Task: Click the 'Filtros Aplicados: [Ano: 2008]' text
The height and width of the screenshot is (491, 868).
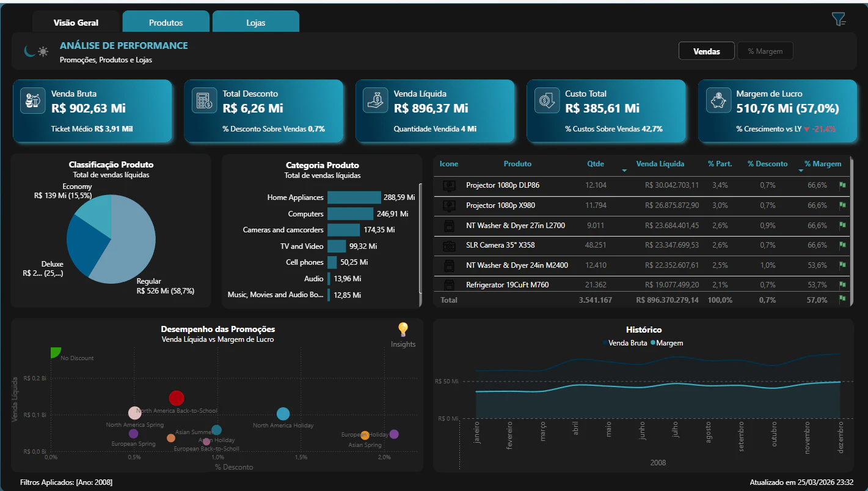Action: [66, 482]
